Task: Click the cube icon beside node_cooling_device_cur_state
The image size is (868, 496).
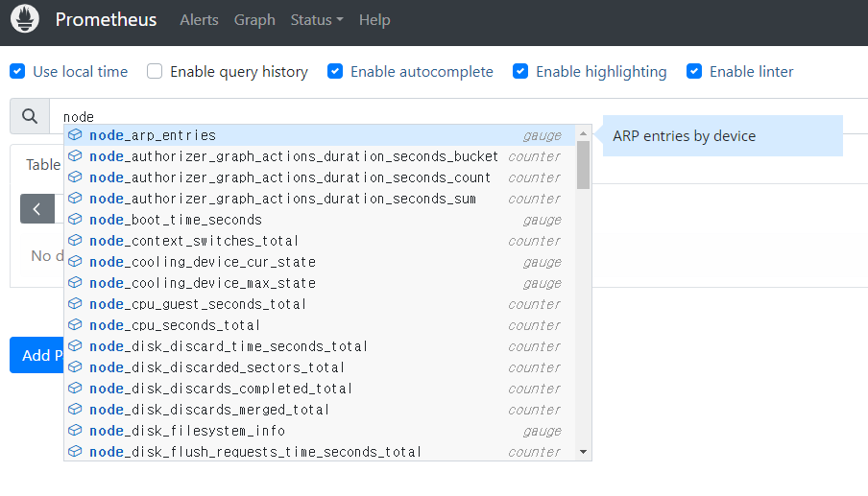Action: pos(75,262)
